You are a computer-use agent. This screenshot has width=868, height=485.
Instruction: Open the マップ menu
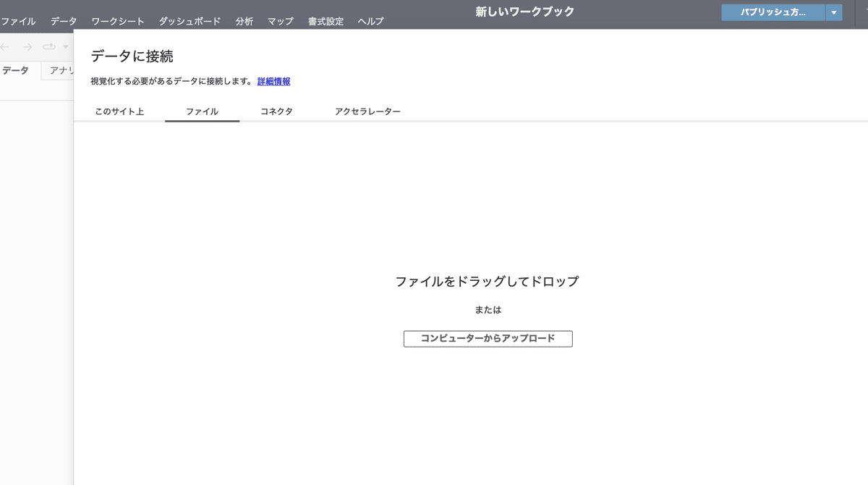coord(281,22)
